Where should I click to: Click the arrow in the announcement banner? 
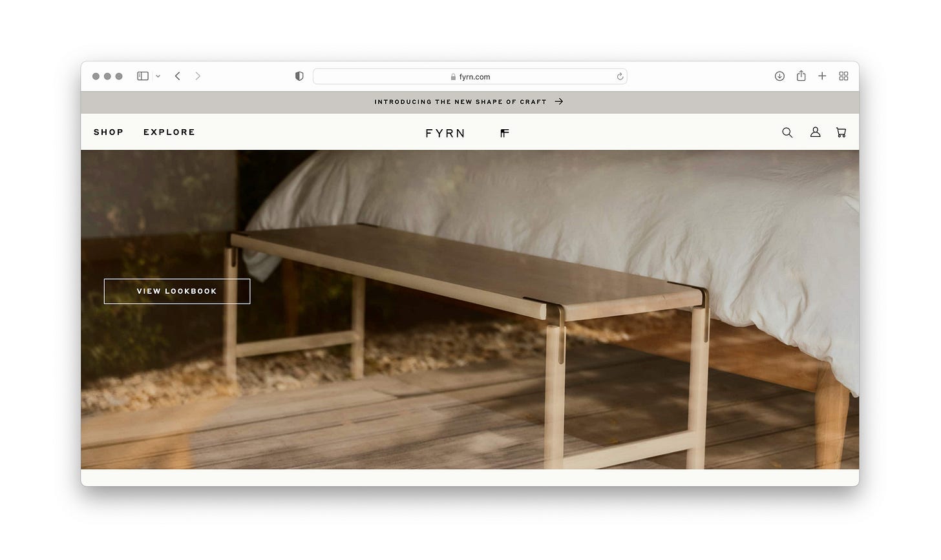pyautogui.click(x=559, y=101)
